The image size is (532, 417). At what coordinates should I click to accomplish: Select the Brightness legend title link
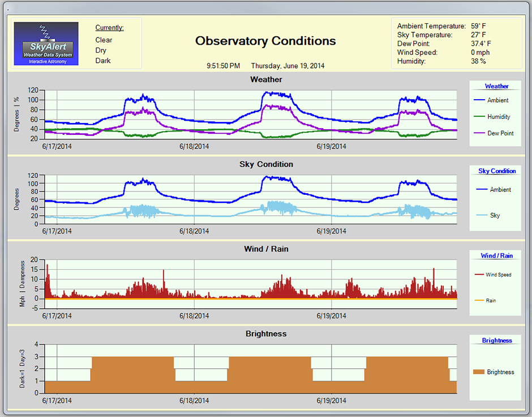point(496,341)
